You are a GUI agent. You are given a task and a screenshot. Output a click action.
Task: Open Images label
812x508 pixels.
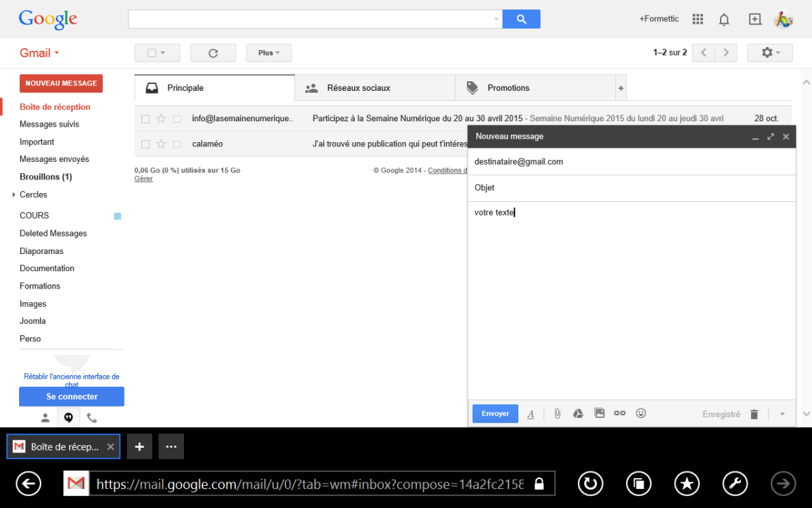click(x=33, y=303)
